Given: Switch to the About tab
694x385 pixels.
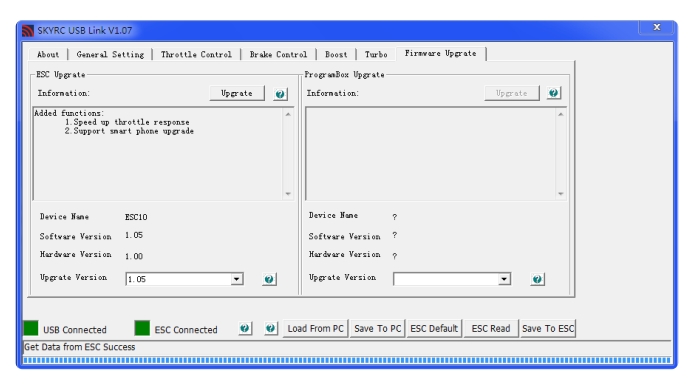Looking at the screenshot, I should (x=48, y=54).
